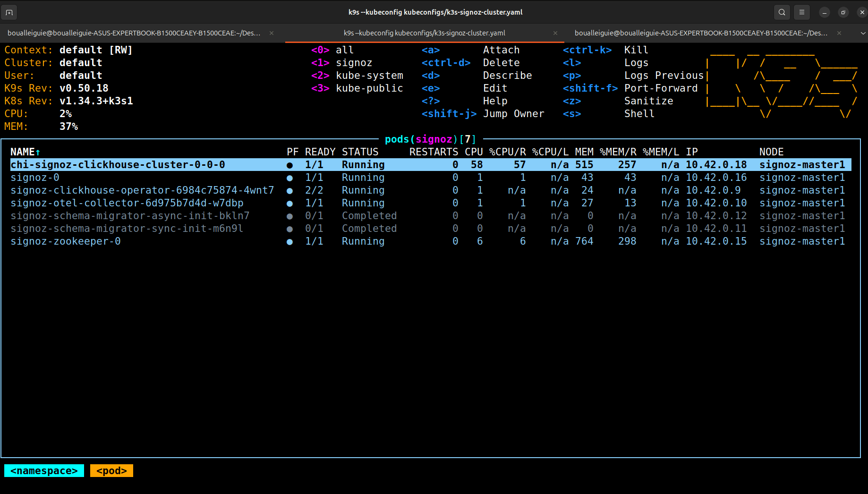This screenshot has width=868, height=494.
Task: Click the pods(signoz)[7] table title
Action: click(430, 139)
